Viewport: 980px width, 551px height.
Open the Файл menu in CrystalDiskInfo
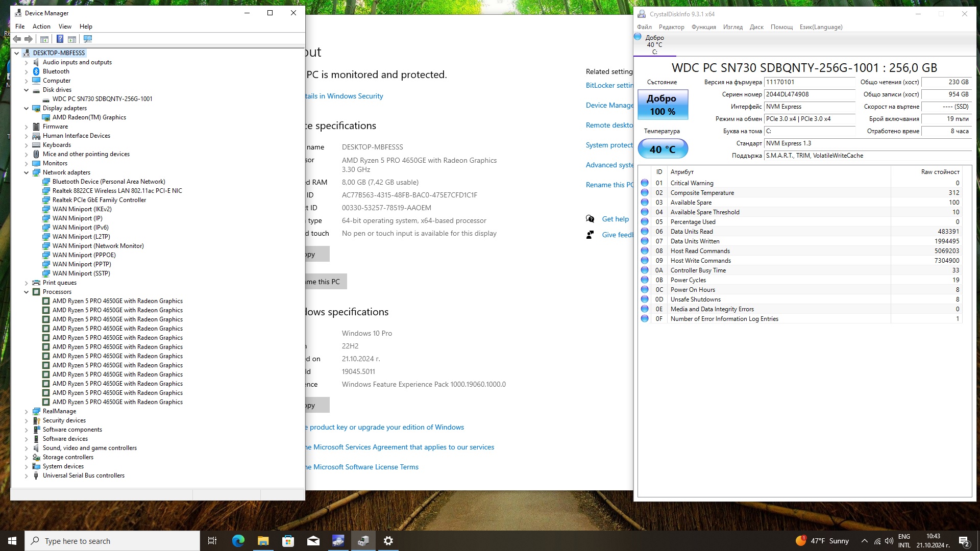(644, 27)
